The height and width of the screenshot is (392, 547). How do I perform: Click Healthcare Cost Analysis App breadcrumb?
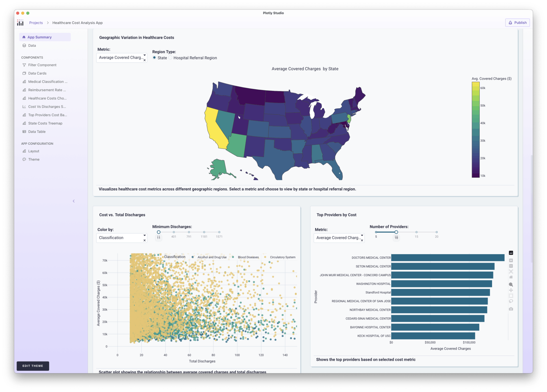point(77,23)
